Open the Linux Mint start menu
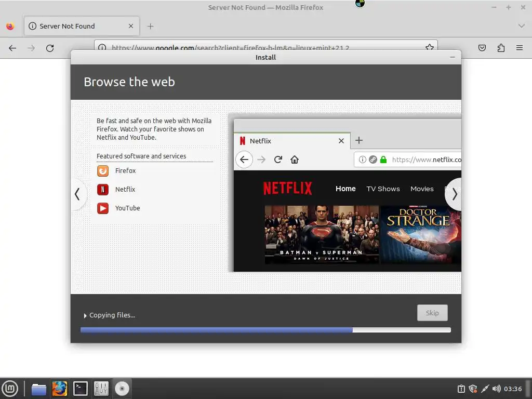This screenshot has width=532, height=399. click(10, 389)
